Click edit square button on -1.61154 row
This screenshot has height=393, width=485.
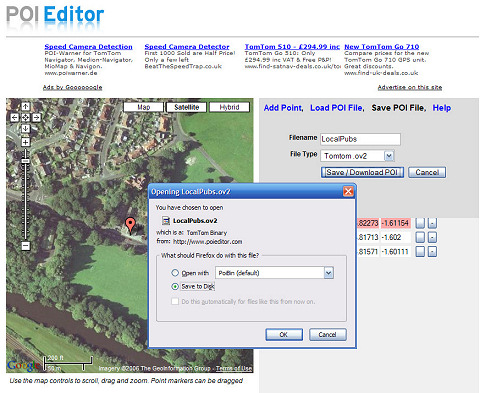click(x=420, y=223)
